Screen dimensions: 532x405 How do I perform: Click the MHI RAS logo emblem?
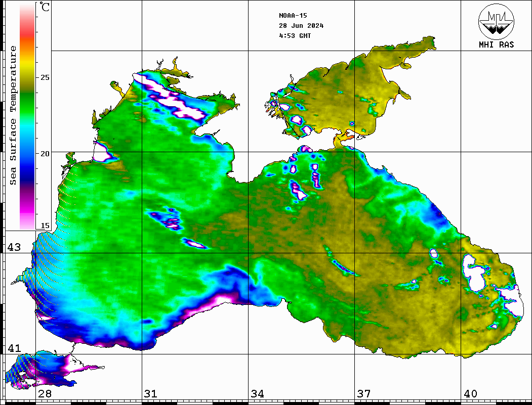coord(496,21)
